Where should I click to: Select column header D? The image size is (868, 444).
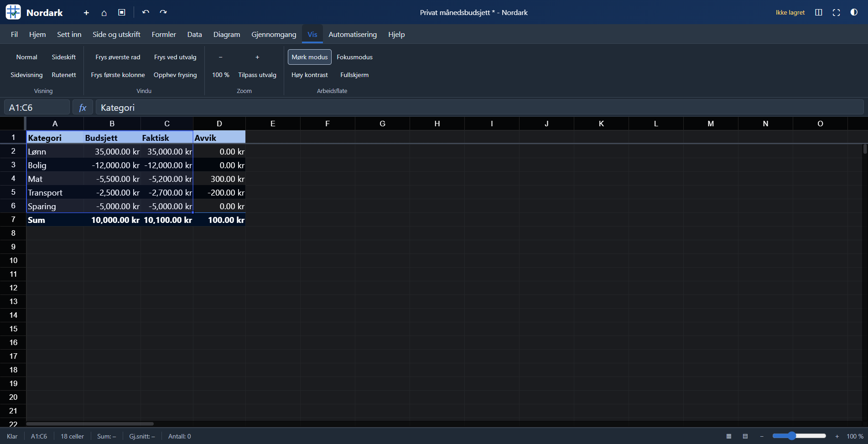click(219, 124)
